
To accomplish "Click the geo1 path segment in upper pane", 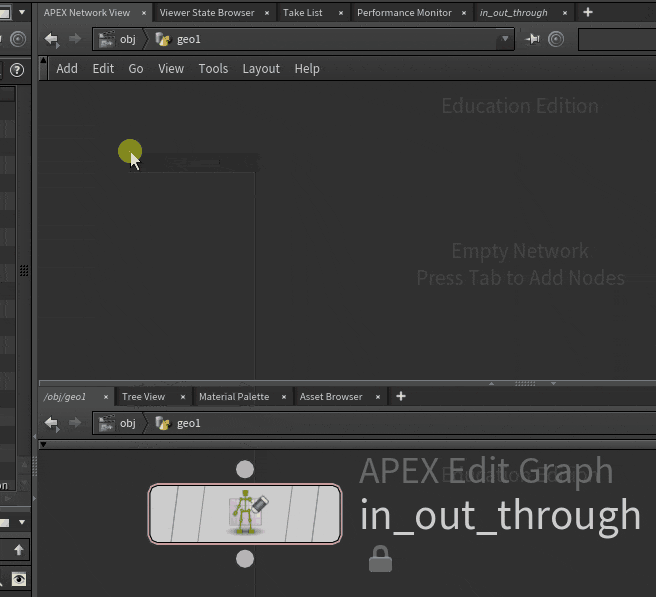I will (x=178, y=39).
